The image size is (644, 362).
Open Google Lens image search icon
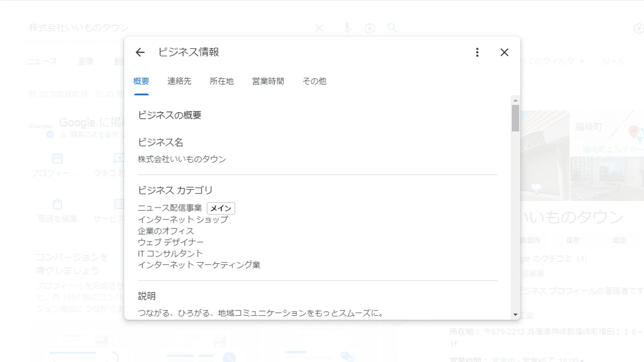coord(369,28)
